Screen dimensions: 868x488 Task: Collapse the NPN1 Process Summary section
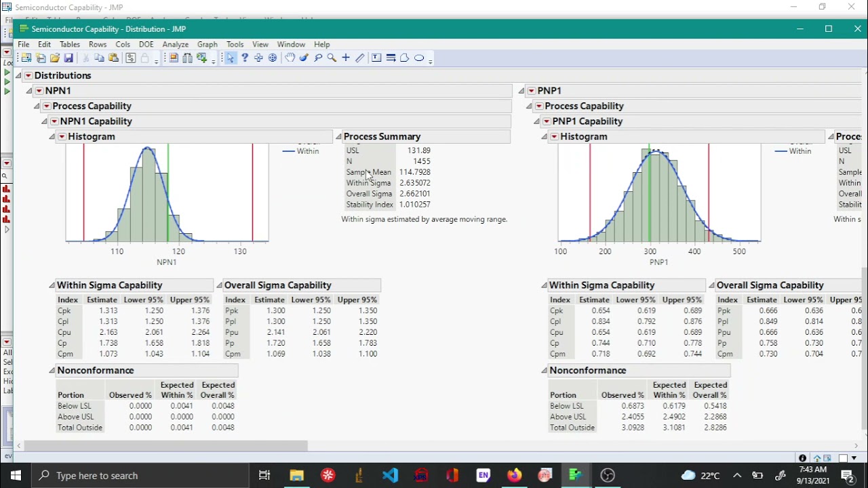338,137
